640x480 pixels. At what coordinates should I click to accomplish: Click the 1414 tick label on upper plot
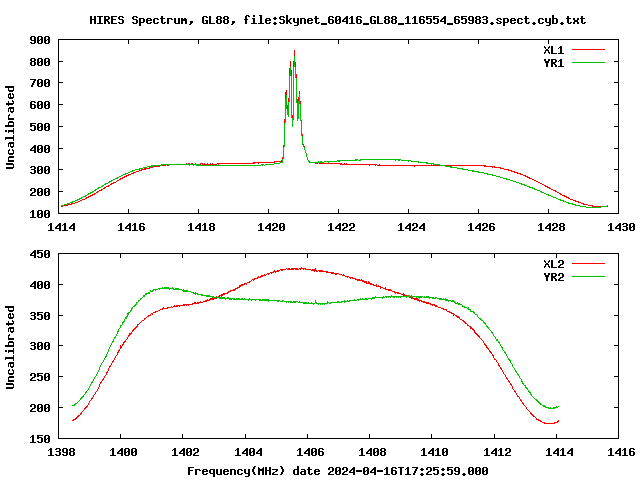[61, 227]
